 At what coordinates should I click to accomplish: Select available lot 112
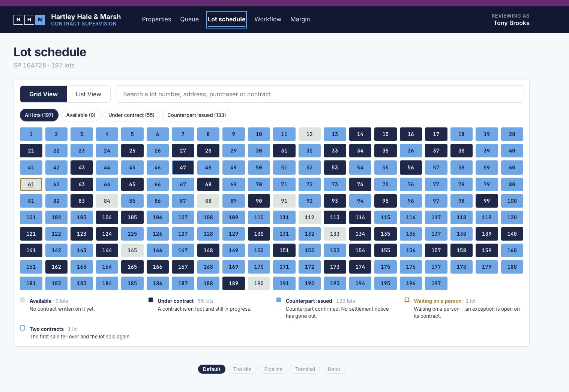(x=309, y=217)
